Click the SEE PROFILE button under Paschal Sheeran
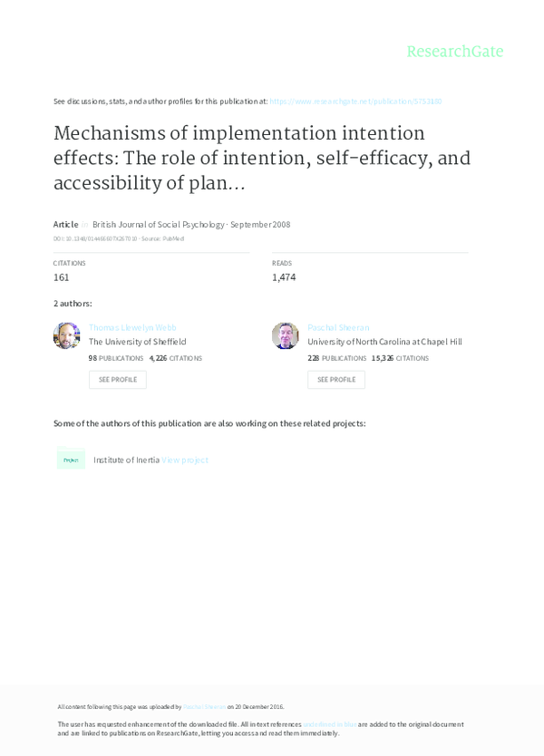The image size is (544, 756). (x=335, y=379)
